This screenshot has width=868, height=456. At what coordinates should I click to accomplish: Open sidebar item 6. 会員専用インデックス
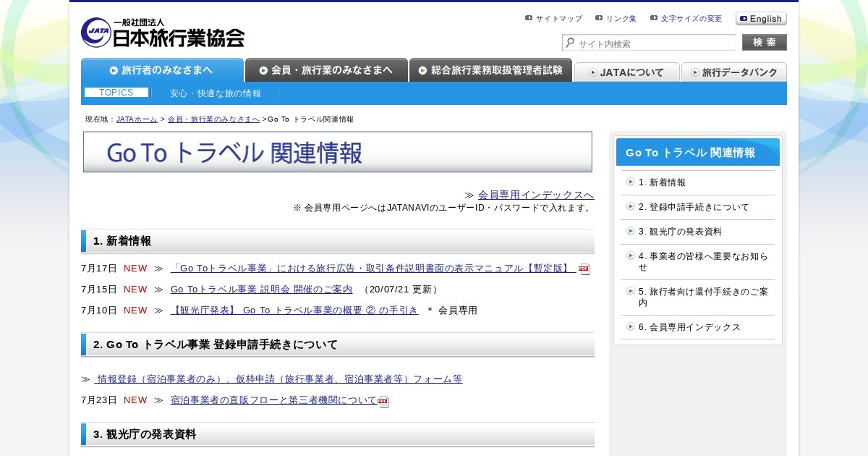(689, 327)
